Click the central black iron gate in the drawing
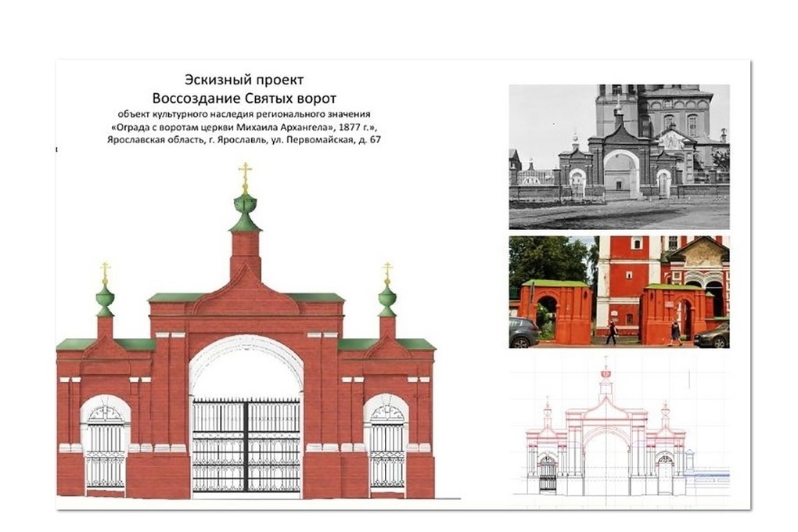Image resolution: width=798 pixels, height=532 pixels. (x=246, y=445)
